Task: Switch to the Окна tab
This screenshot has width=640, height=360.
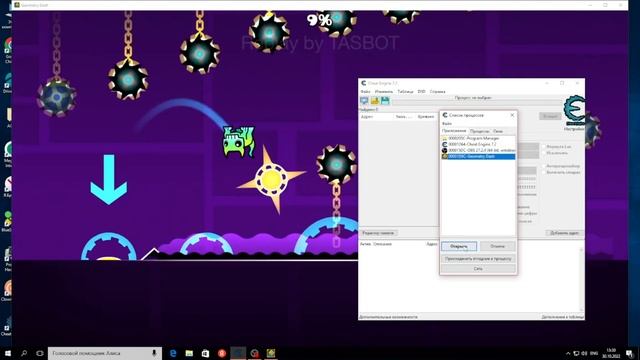Action: (498, 131)
